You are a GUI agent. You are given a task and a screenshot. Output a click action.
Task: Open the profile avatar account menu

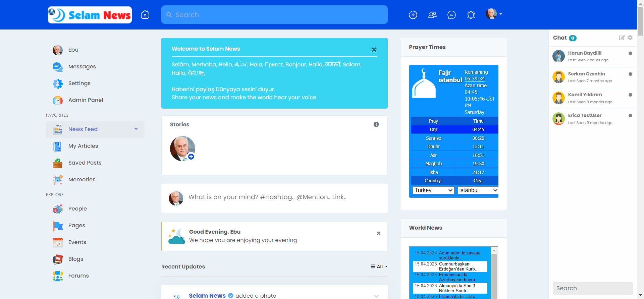coord(494,14)
